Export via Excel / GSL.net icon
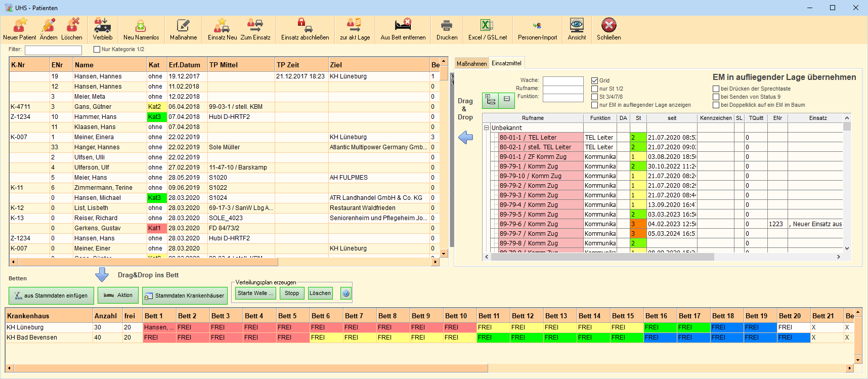This screenshot has height=379, width=868. click(487, 29)
